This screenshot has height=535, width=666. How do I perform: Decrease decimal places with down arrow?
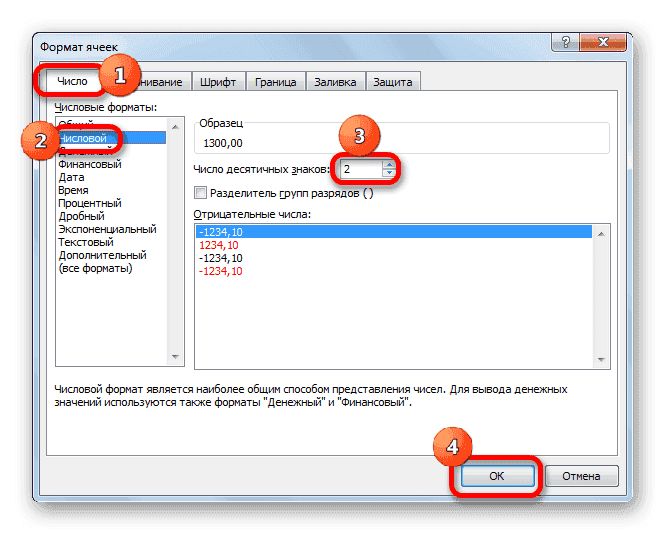pos(389,173)
